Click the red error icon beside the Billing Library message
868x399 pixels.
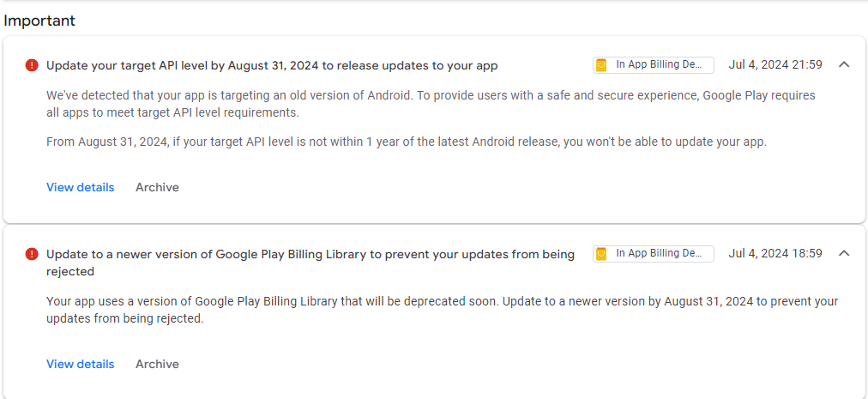point(32,254)
